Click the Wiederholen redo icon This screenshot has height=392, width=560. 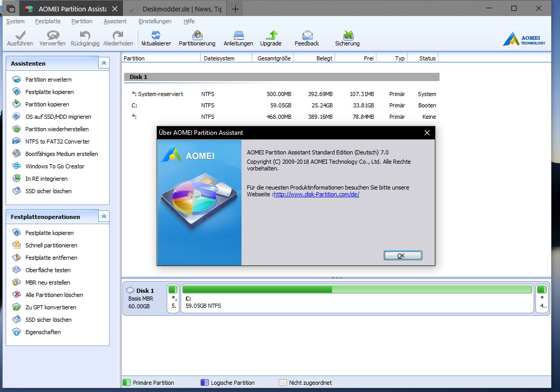click(x=118, y=38)
